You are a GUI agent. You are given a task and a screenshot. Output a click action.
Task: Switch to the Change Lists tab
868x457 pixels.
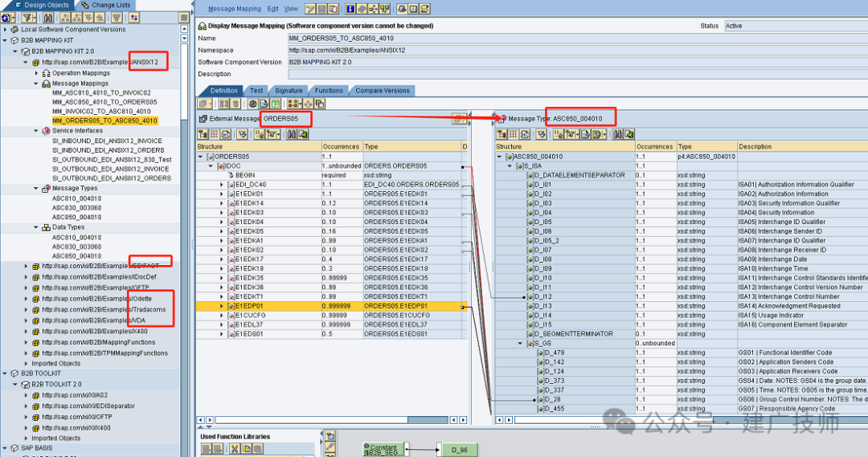pos(106,5)
